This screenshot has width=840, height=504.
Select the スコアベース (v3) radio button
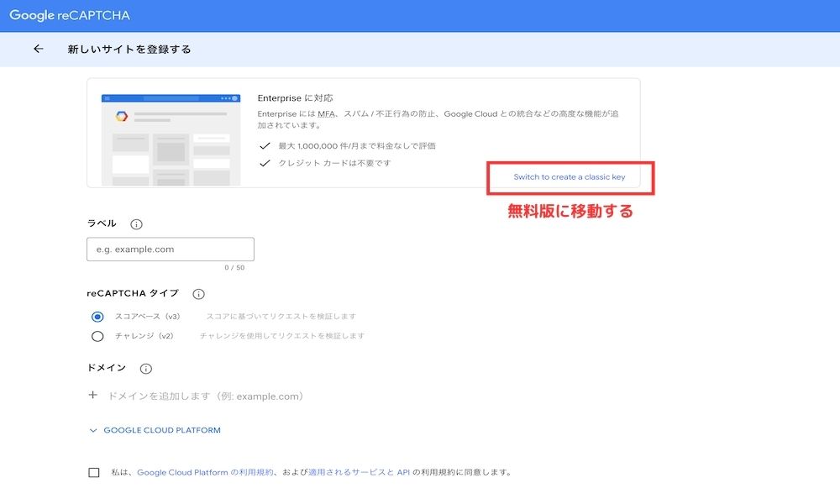click(97, 317)
